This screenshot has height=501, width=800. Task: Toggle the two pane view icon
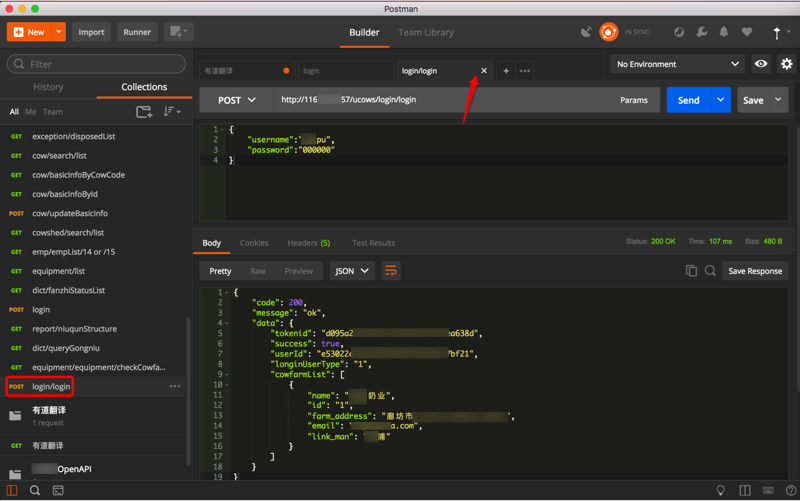click(745, 490)
